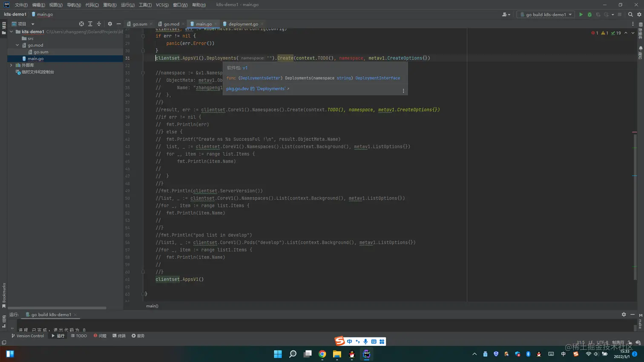
Task: Open 工具(T) menu
Action: [145, 5]
